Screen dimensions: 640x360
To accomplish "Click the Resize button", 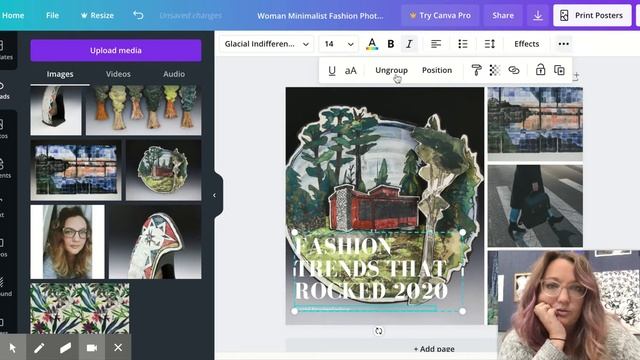I will click(x=97, y=16).
